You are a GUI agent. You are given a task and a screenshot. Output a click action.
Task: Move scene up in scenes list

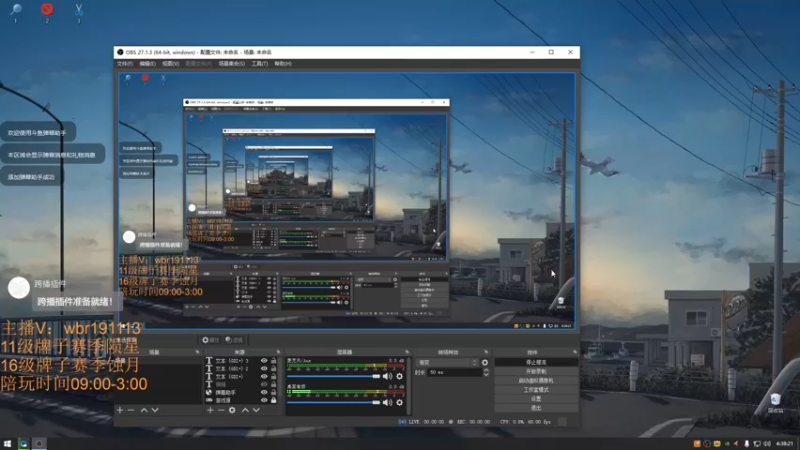(144, 410)
